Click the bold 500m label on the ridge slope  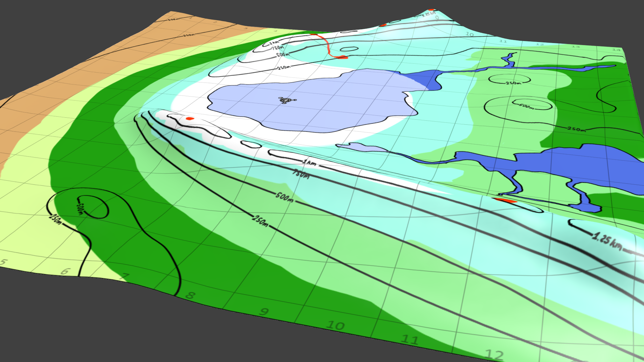pyautogui.click(x=284, y=197)
